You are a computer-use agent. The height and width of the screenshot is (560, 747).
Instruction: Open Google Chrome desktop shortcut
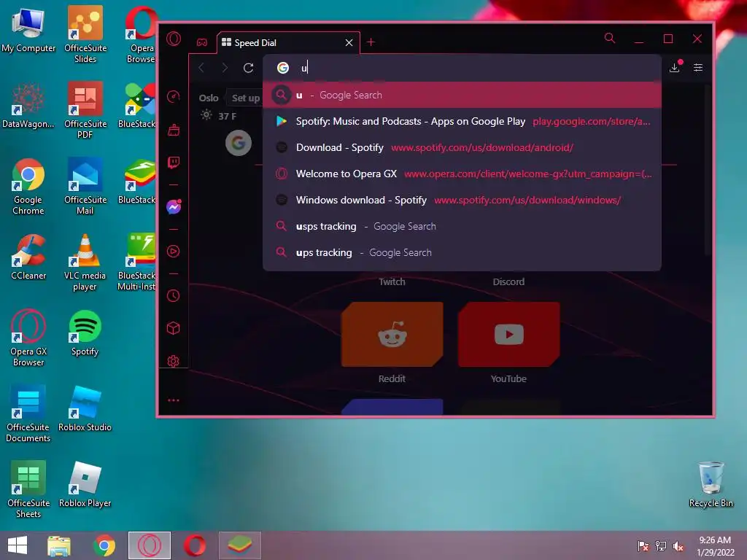[x=28, y=187]
